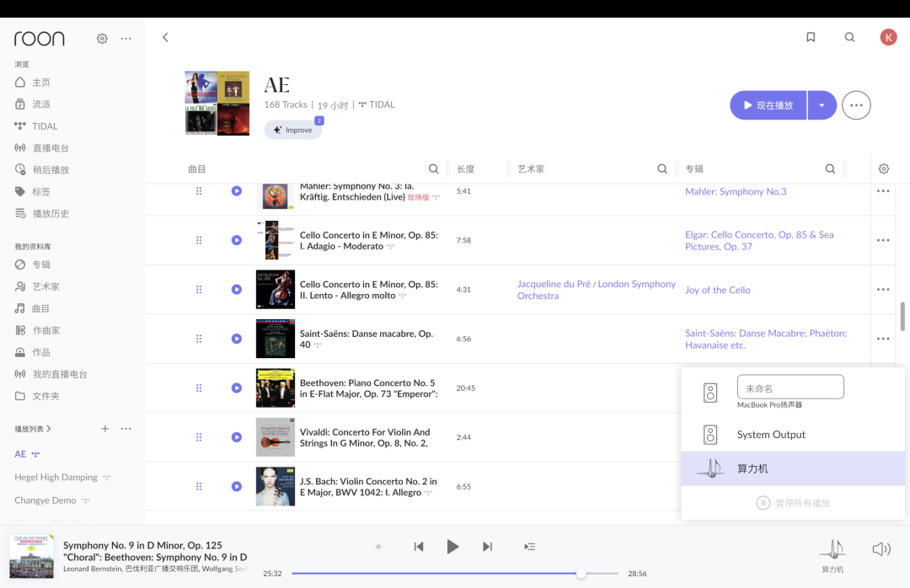Play J.S. Bach Violin Concerto No. 2
Image resolution: width=910 pixels, height=588 pixels.
point(237,486)
